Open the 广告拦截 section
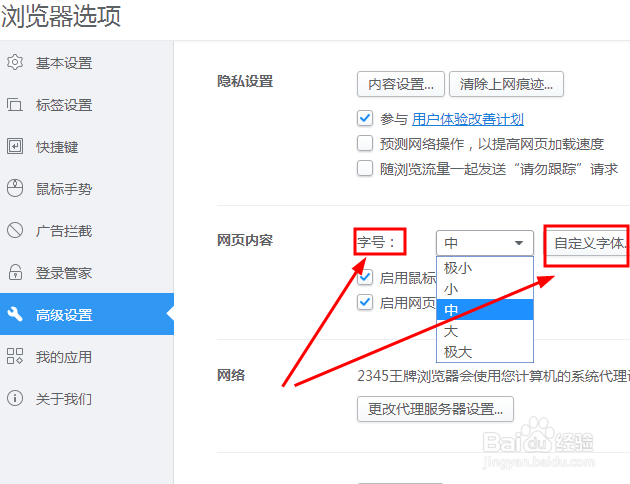This screenshot has width=630, height=484. click(x=87, y=231)
